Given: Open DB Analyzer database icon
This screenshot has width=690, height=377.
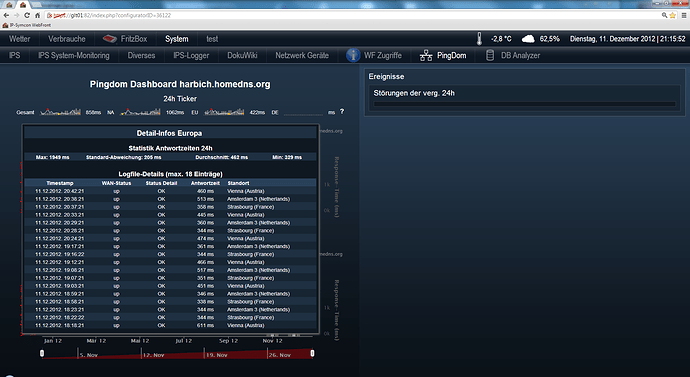Looking at the screenshot, I should 489,55.
